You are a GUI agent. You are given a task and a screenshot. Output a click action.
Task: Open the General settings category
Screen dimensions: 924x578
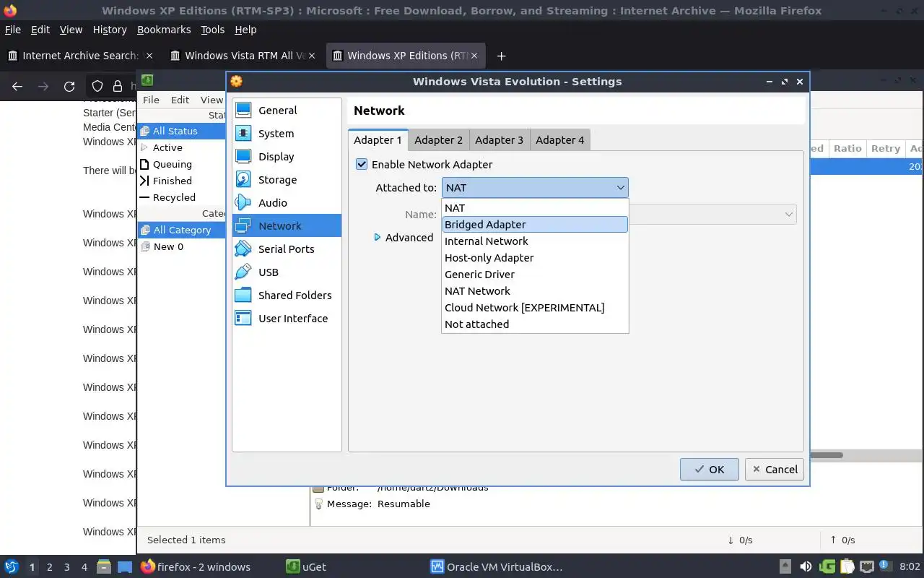pyautogui.click(x=287, y=111)
